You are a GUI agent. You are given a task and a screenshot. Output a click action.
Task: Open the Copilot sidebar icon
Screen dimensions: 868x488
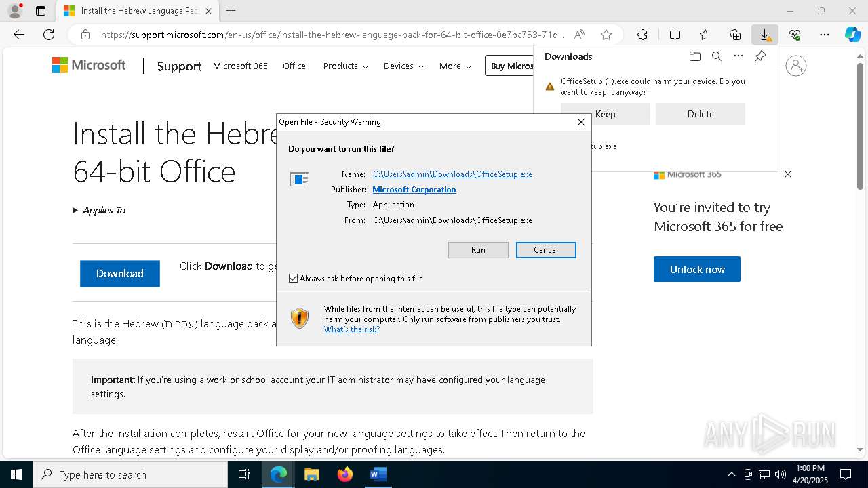[x=853, y=35]
